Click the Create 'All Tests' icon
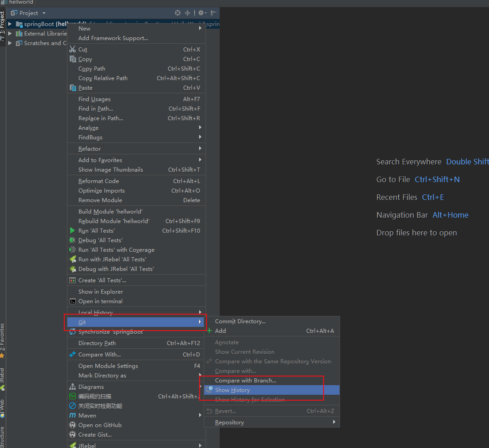 (72, 280)
